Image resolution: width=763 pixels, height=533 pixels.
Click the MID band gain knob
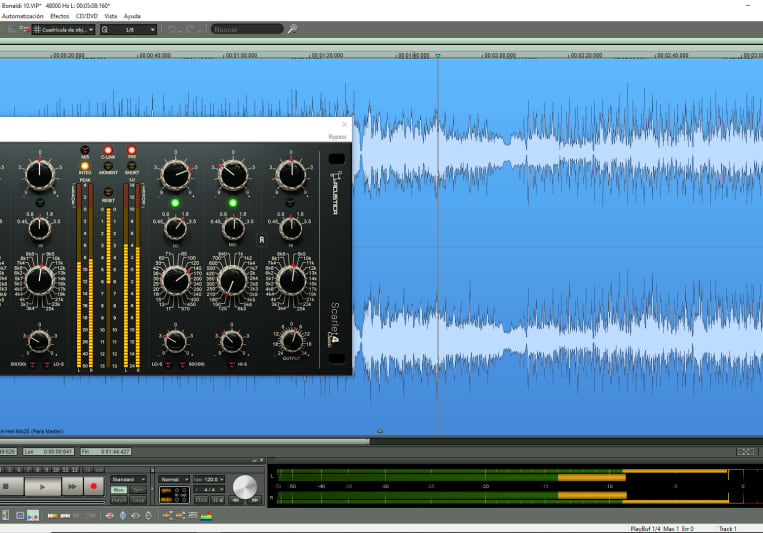(233, 175)
